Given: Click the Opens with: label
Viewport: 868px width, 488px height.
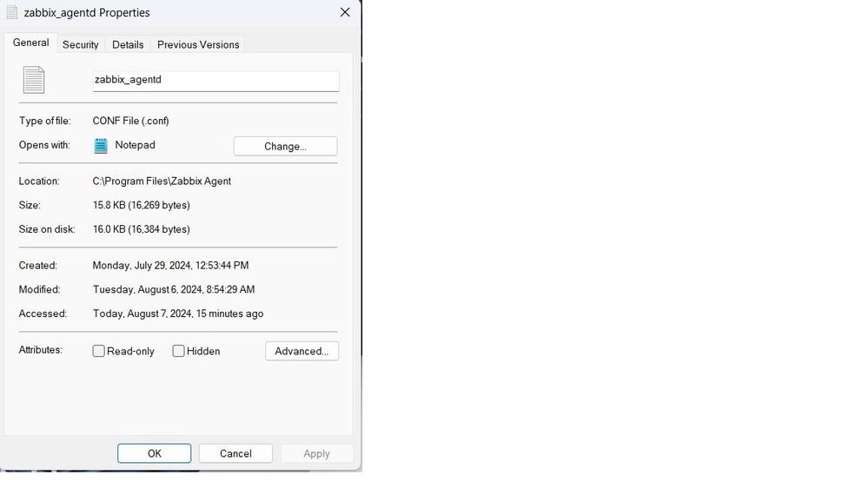Looking at the screenshot, I should pos(44,145).
